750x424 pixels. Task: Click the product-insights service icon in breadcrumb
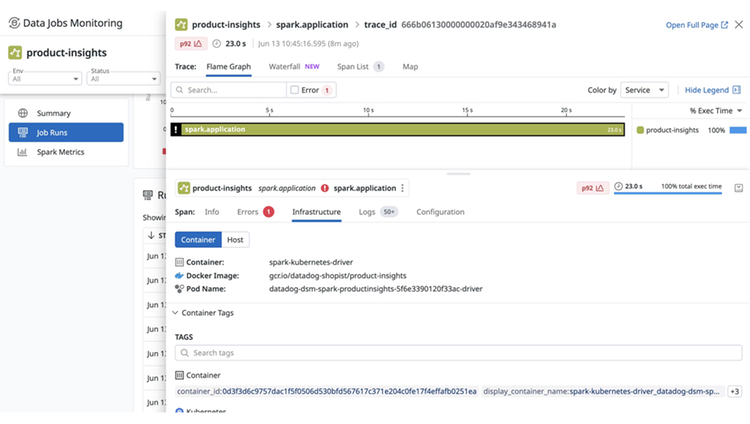coord(181,24)
